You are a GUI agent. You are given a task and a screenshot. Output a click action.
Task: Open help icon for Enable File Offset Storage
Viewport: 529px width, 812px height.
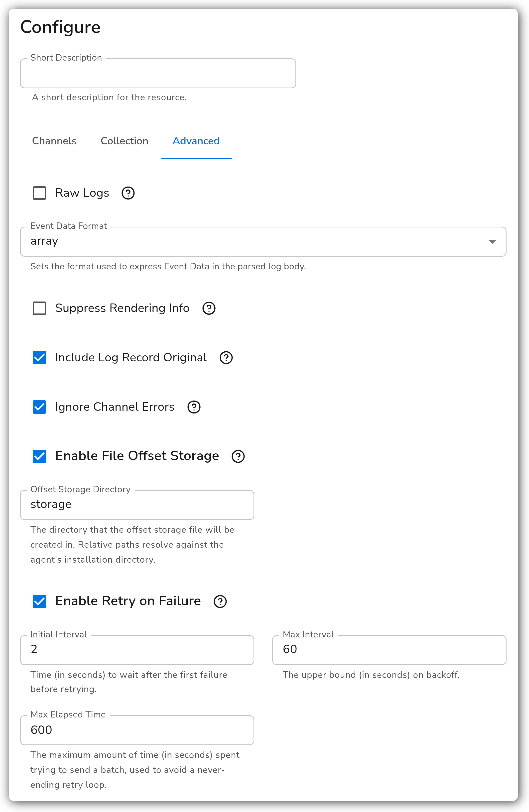pyautogui.click(x=238, y=456)
